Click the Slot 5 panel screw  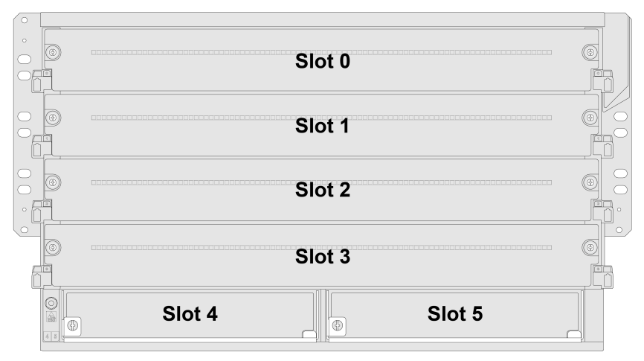tap(337, 326)
